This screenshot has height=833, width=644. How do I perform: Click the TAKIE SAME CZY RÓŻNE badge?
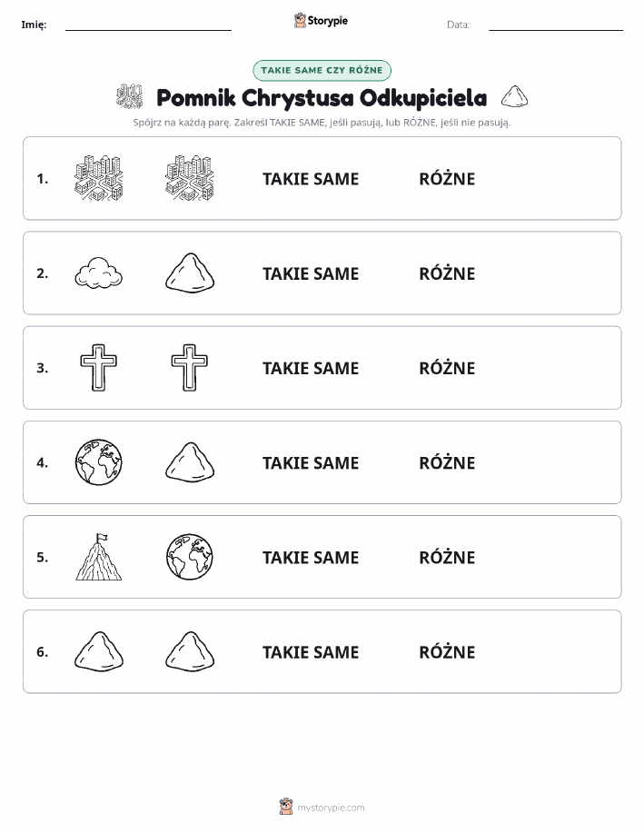(x=322, y=70)
